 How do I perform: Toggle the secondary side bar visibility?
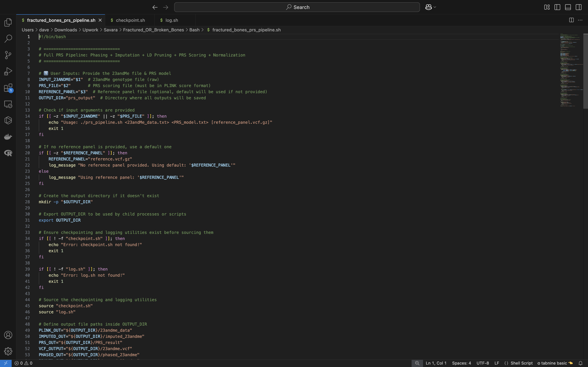click(579, 7)
